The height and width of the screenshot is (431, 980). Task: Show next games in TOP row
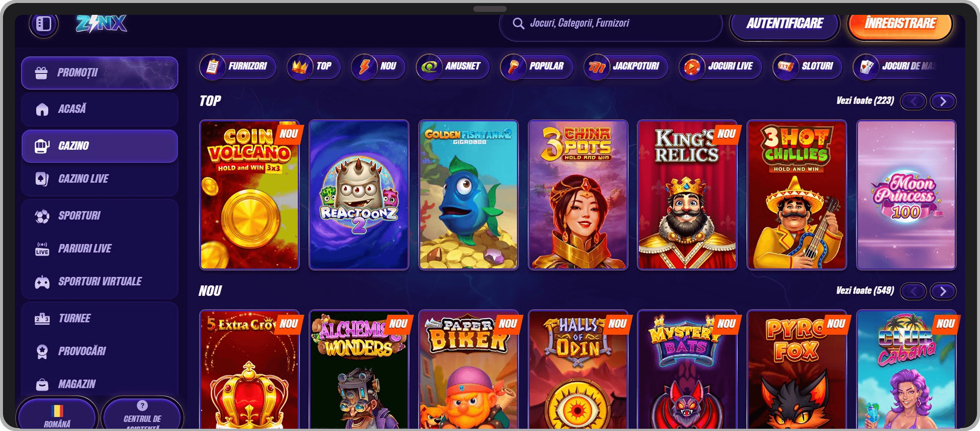[x=943, y=101]
